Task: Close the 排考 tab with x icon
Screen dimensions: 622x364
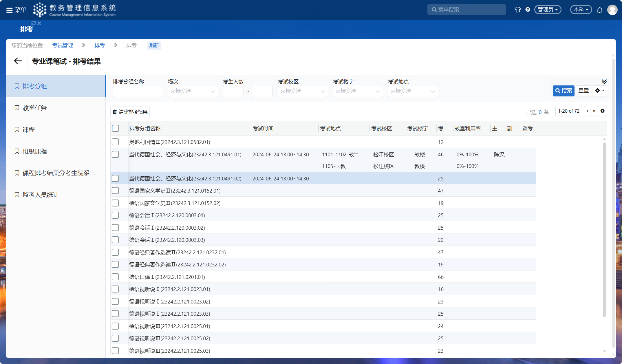Action: (x=39, y=23)
